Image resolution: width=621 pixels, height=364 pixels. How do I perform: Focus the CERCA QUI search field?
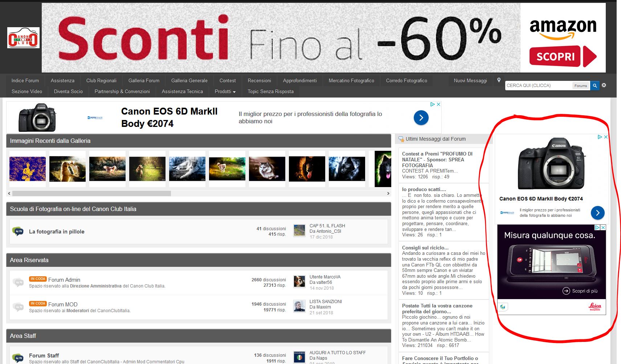click(x=539, y=86)
